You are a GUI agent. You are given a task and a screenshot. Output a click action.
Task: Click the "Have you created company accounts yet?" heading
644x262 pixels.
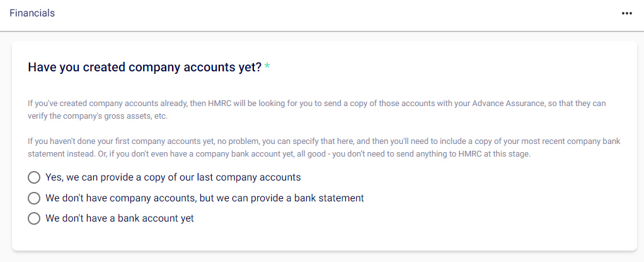coord(144,68)
